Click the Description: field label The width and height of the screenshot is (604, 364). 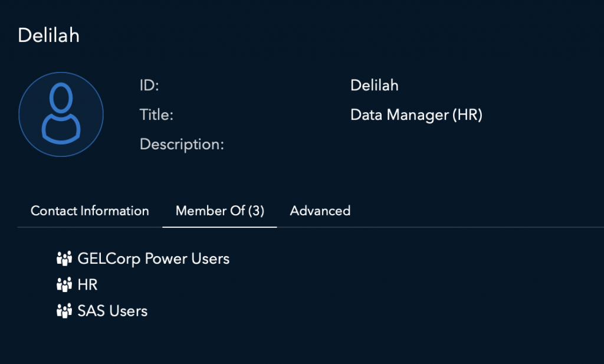tap(182, 145)
